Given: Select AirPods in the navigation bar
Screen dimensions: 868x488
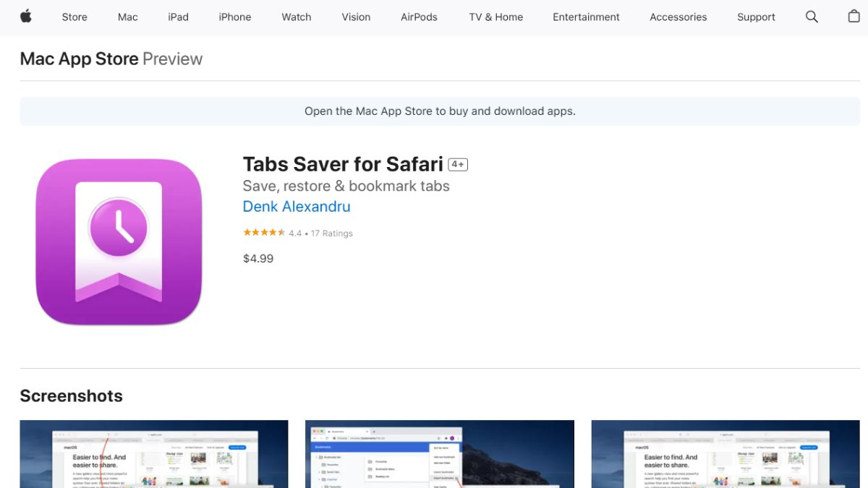Looking at the screenshot, I should (419, 17).
